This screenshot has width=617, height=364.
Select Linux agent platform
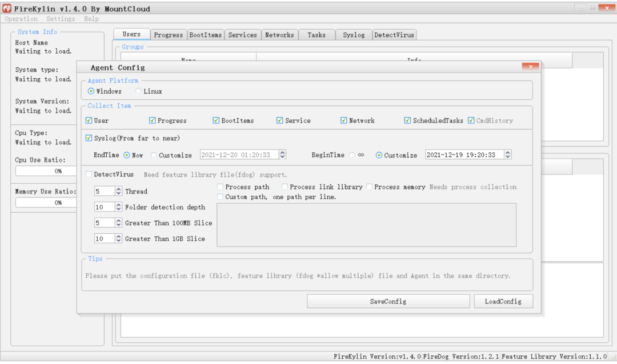[x=138, y=91]
